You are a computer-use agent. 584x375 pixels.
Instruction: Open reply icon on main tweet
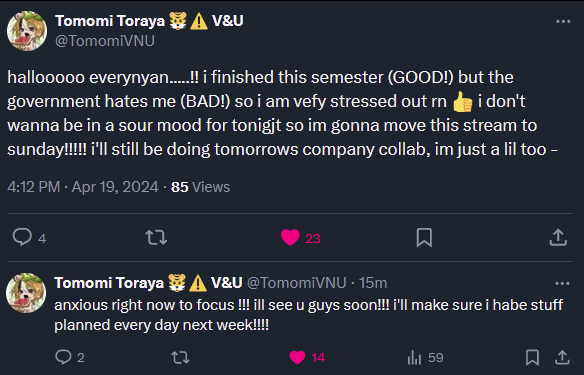[22, 237]
